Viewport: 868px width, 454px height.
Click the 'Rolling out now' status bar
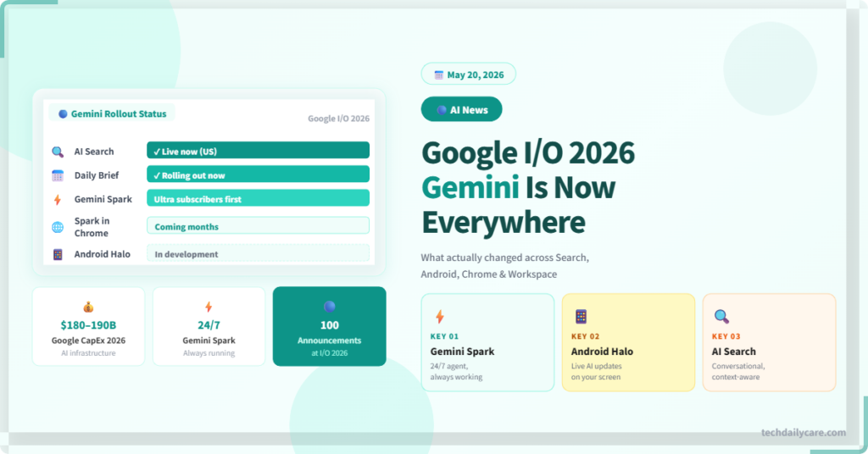click(x=258, y=174)
